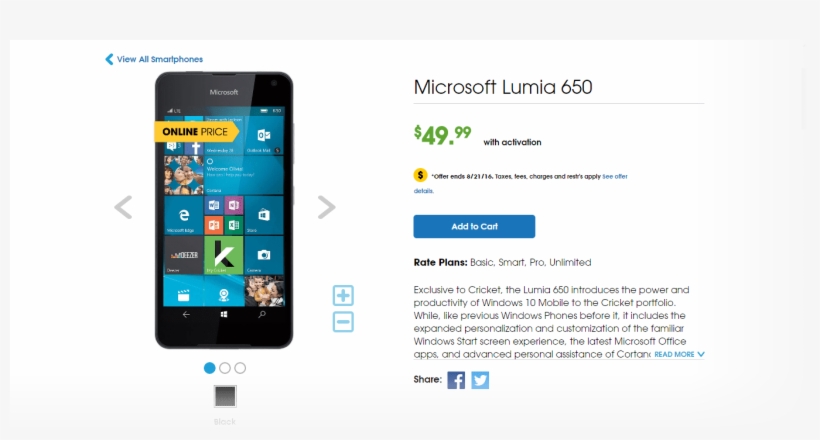Click the READ MORE down chevron
The width and height of the screenshot is (820, 440).
(701, 354)
